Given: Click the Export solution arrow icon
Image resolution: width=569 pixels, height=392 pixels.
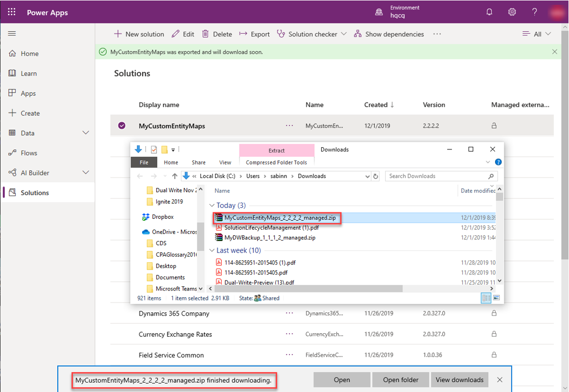Looking at the screenshot, I should point(243,34).
